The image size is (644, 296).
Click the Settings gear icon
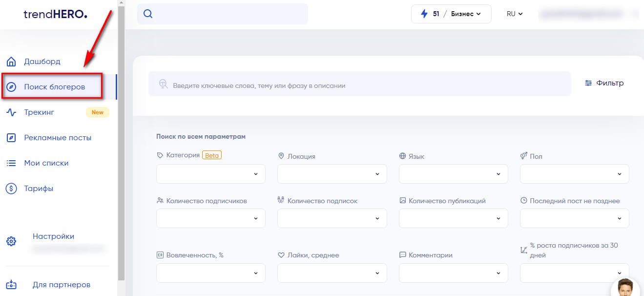click(11, 241)
